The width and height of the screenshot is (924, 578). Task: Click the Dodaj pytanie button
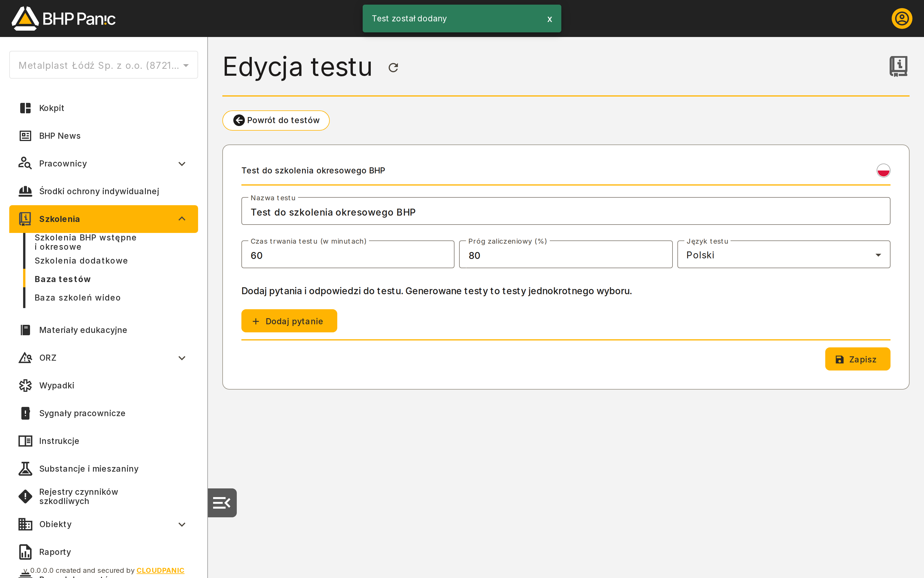(x=289, y=321)
